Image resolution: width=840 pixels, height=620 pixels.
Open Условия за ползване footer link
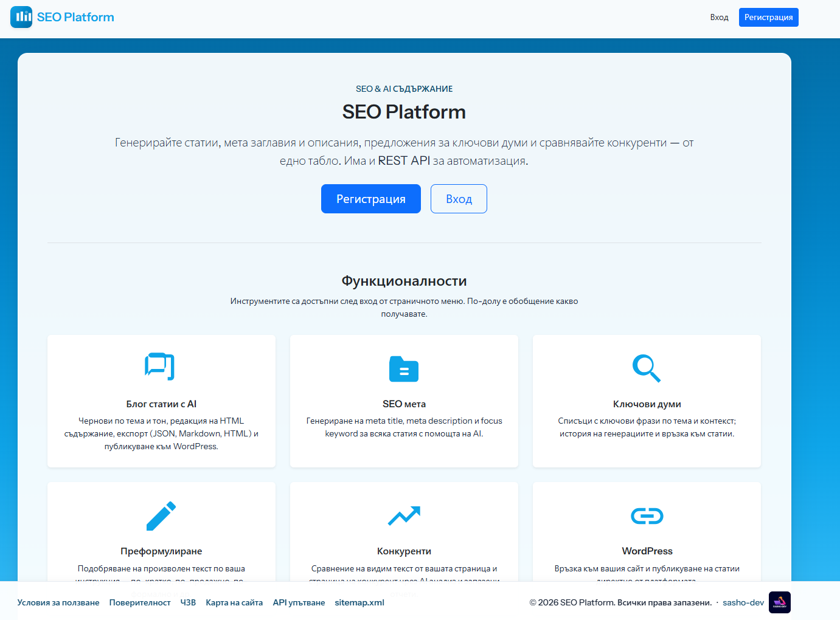(58, 602)
